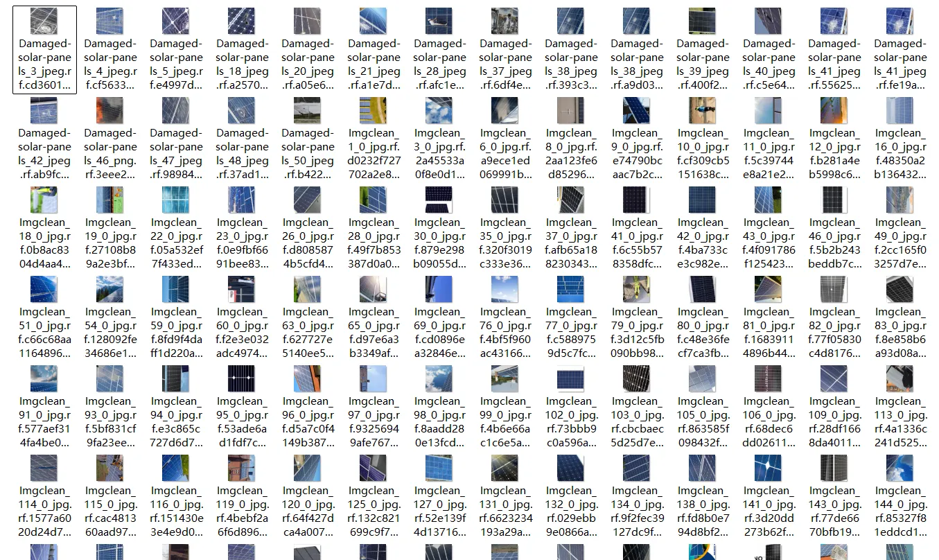
Task: Select the Imgclean_141_0_jpg thumbnail
Action: (769, 469)
